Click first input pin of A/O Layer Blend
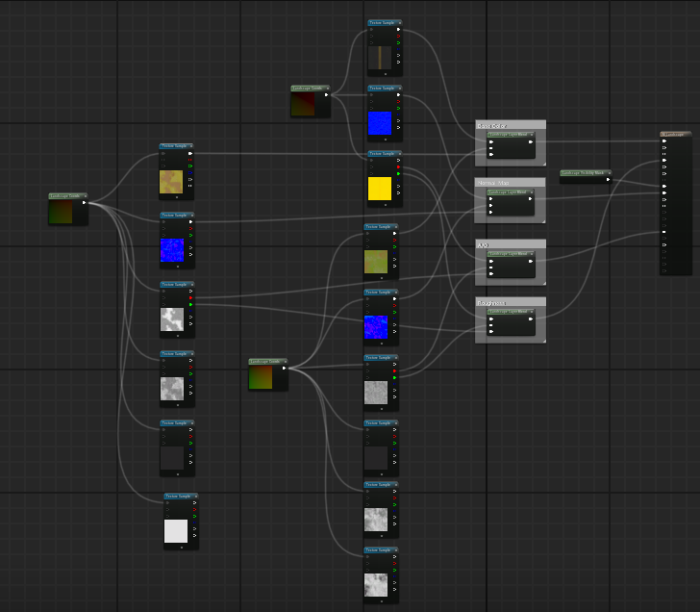The width and height of the screenshot is (700, 612). [491, 261]
